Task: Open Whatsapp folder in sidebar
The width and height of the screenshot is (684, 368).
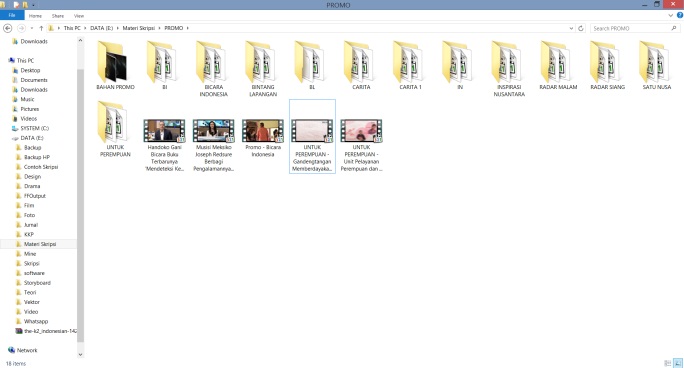Action: click(36, 321)
